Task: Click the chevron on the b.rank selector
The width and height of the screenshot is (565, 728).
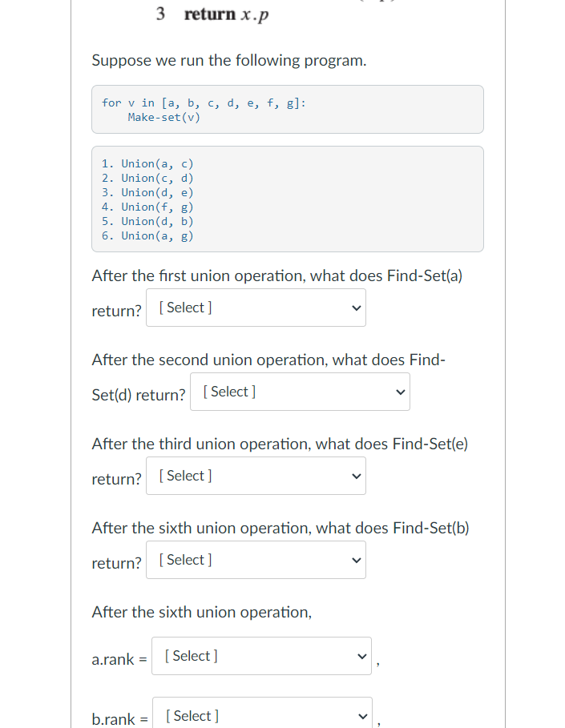Action: click(361, 715)
